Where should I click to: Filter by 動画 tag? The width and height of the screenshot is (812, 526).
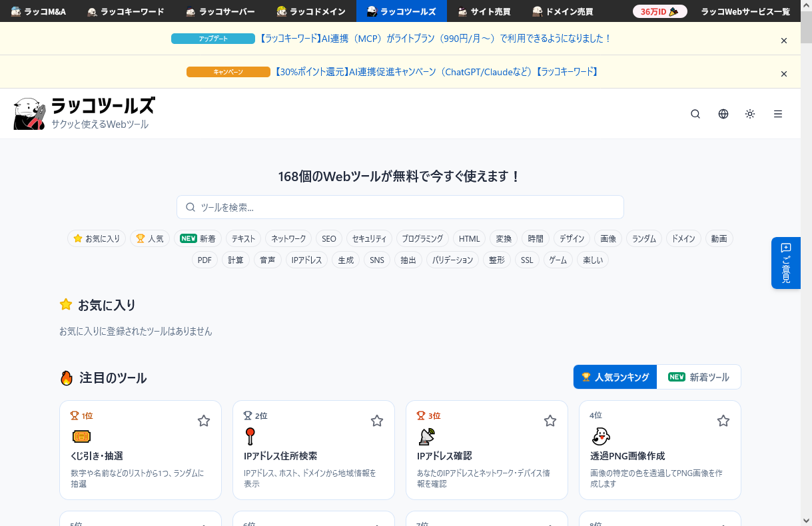coord(719,238)
